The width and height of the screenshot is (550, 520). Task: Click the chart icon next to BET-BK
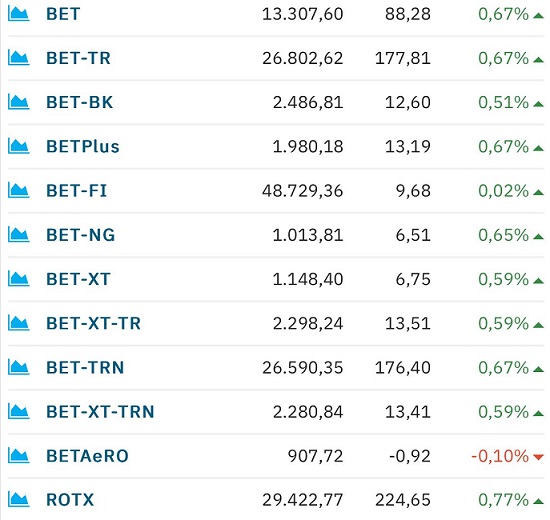tap(19, 102)
